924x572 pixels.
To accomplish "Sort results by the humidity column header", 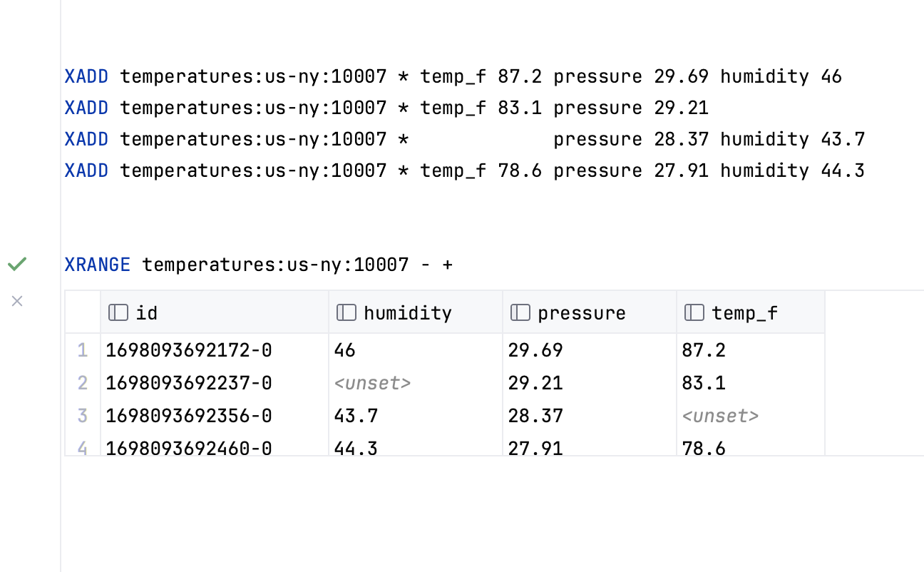I will [407, 312].
